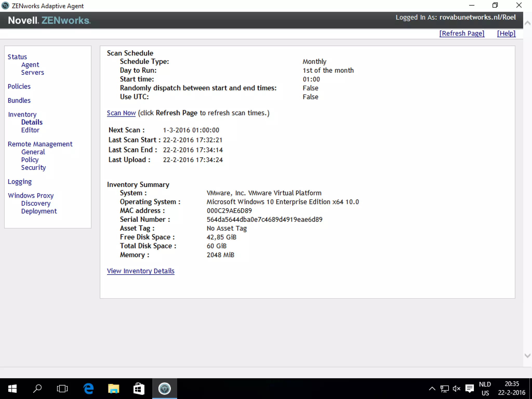Click logged-in user rovabunetworks.nl/Roel

point(477,17)
